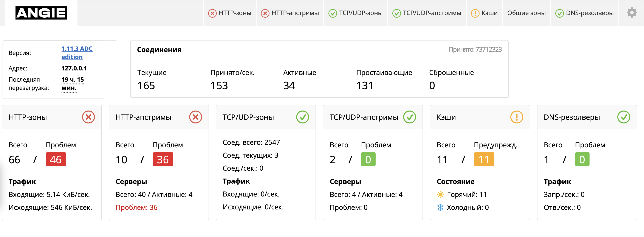Click the snowflake icon next to Холодный
Viewport: 644px width, 237px height.
point(440,207)
